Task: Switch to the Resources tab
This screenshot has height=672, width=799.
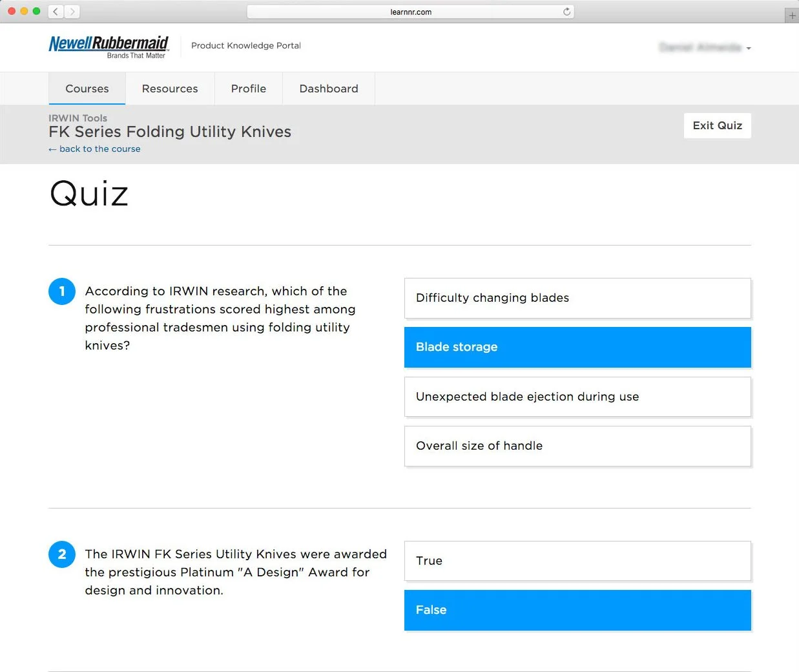Action: (x=170, y=89)
